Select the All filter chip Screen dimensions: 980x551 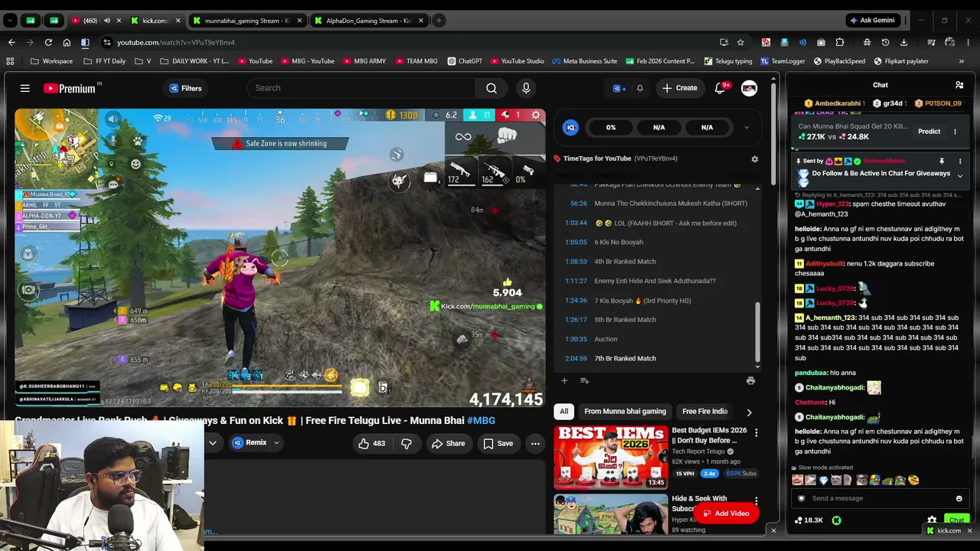(564, 412)
